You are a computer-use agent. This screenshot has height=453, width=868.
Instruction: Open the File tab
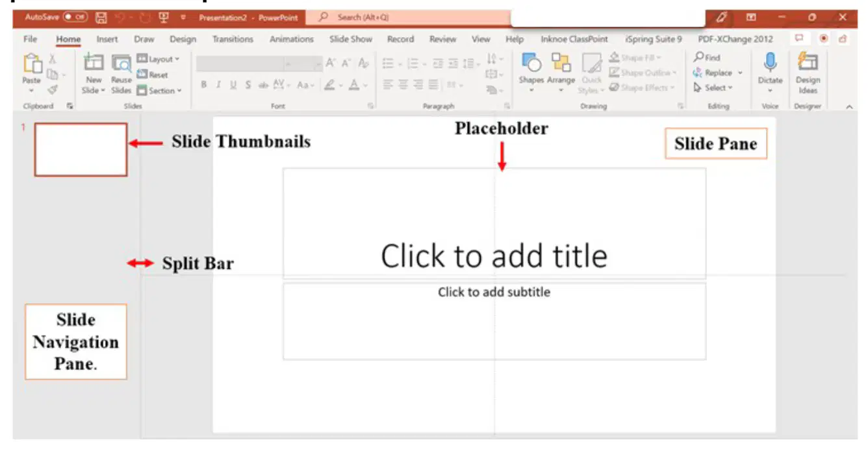coord(30,39)
